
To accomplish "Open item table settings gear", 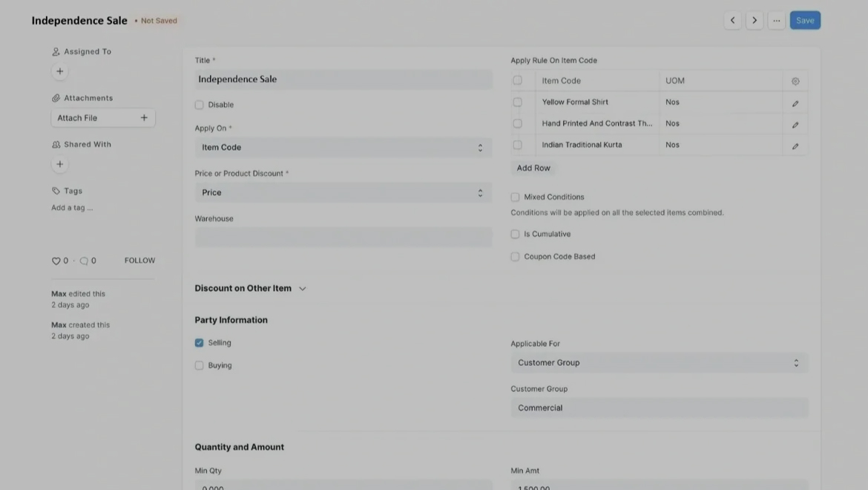I will (795, 81).
